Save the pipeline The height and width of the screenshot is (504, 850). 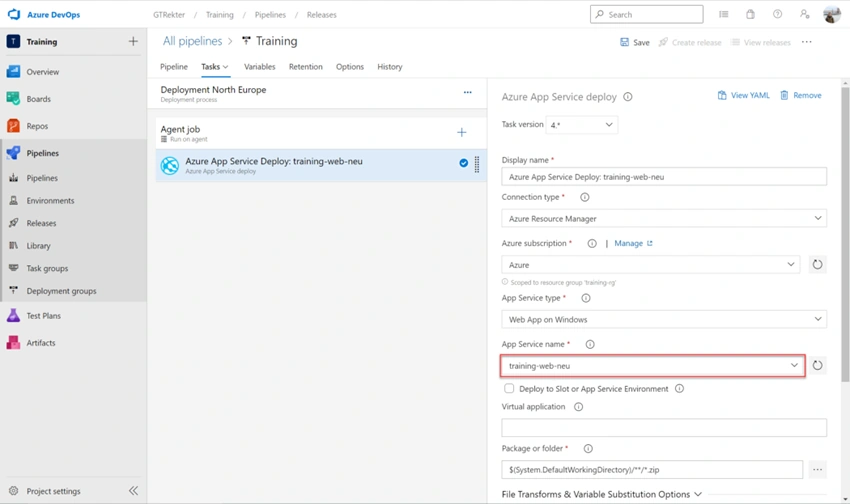(x=635, y=42)
